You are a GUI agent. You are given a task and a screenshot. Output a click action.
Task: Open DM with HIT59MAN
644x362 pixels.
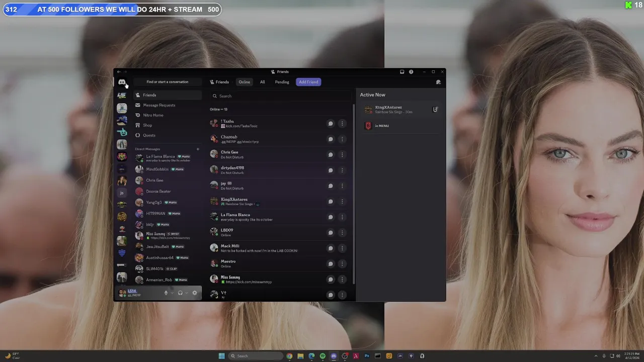168,214
